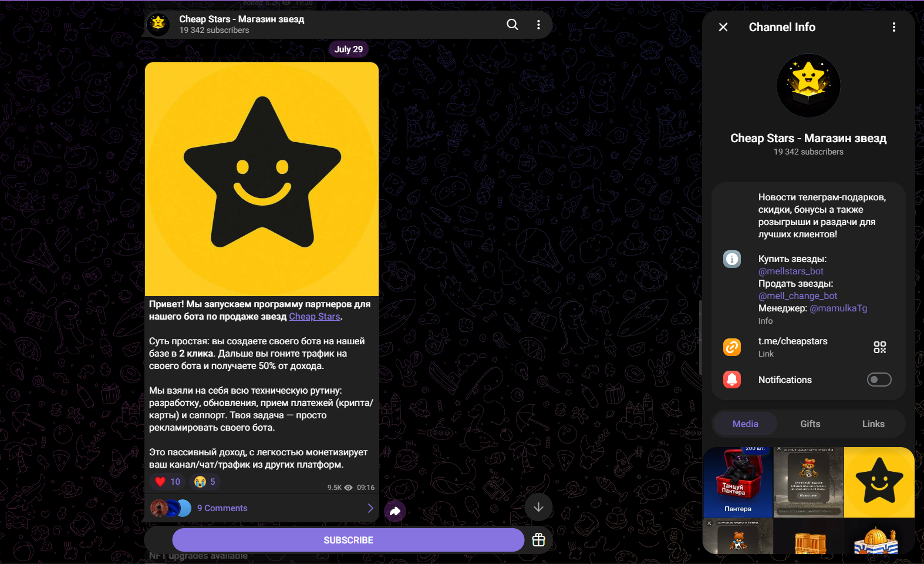Close the Channel Info panel

(x=723, y=27)
